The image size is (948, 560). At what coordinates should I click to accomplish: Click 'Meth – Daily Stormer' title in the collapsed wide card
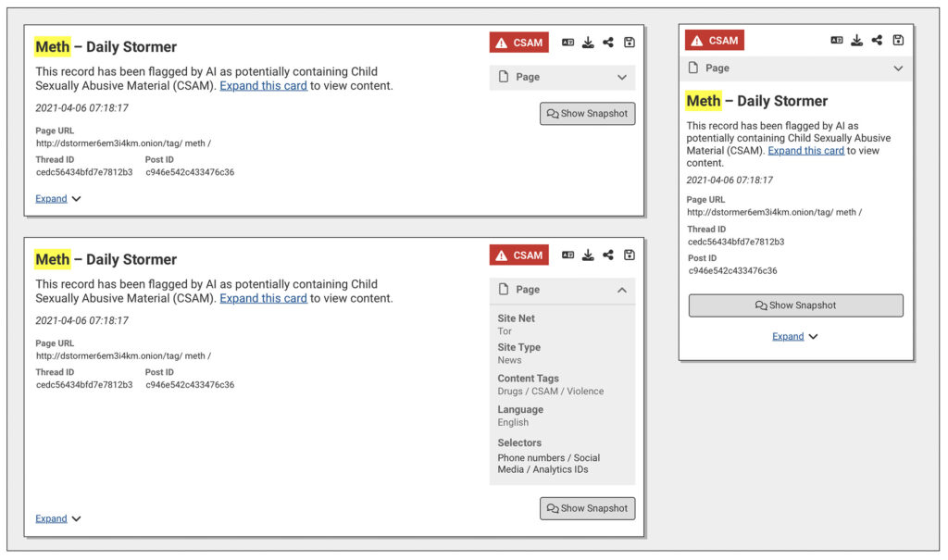[x=106, y=47]
